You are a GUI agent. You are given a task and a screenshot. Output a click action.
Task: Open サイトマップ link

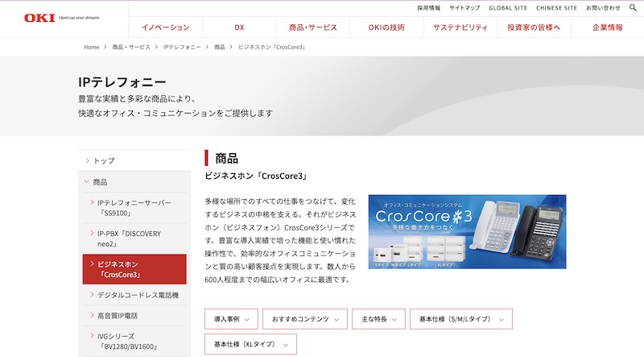click(464, 8)
